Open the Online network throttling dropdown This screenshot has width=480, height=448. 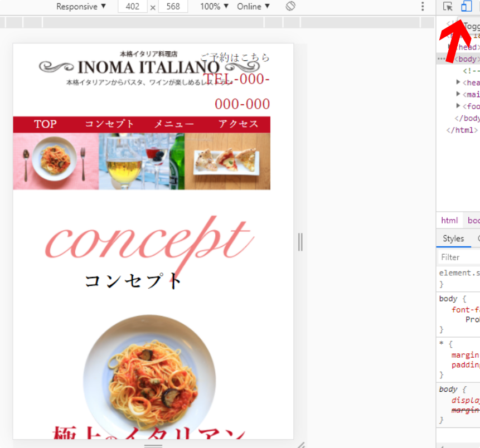pos(253,6)
